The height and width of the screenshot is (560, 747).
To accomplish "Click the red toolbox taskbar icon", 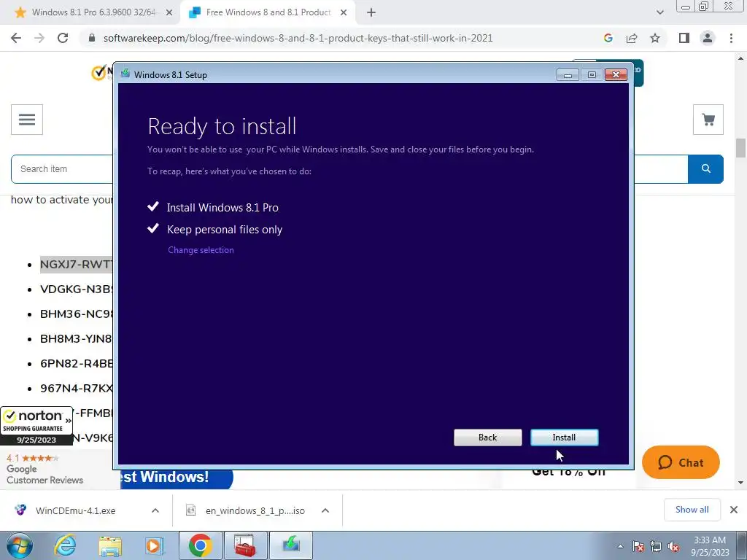I will click(245, 545).
